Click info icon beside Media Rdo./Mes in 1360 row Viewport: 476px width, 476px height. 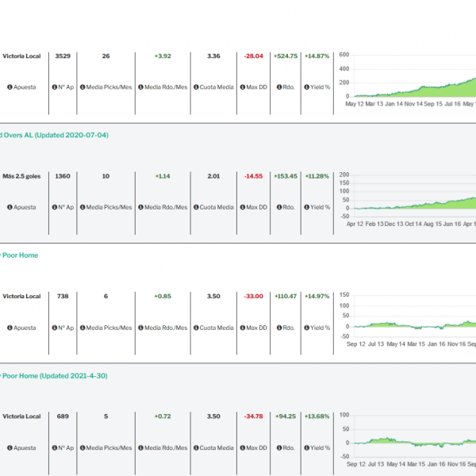[x=141, y=207]
